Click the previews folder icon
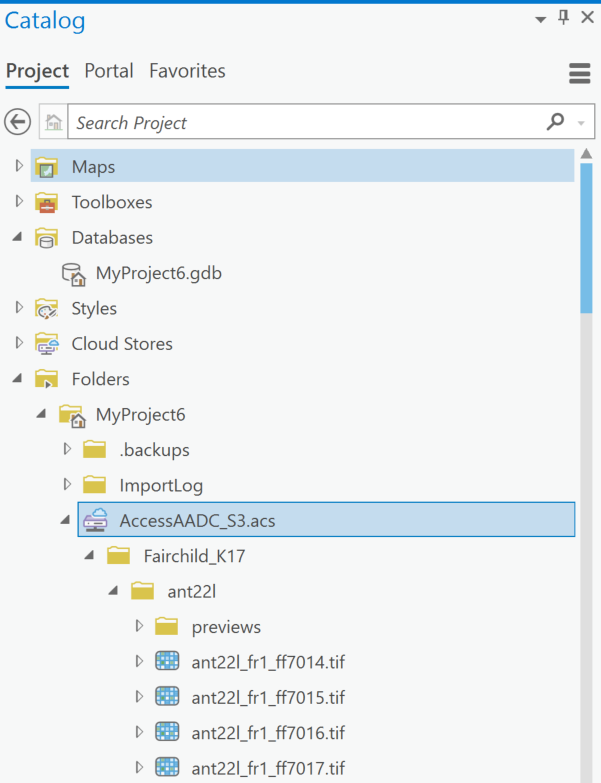This screenshot has width=601, height=783. pos(166,627)
